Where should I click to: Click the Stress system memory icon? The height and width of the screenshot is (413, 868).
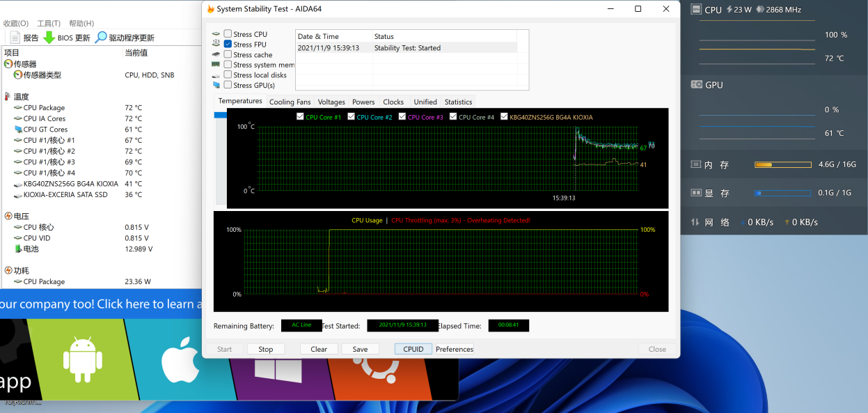pyautogui.click(x=216, y=65)
